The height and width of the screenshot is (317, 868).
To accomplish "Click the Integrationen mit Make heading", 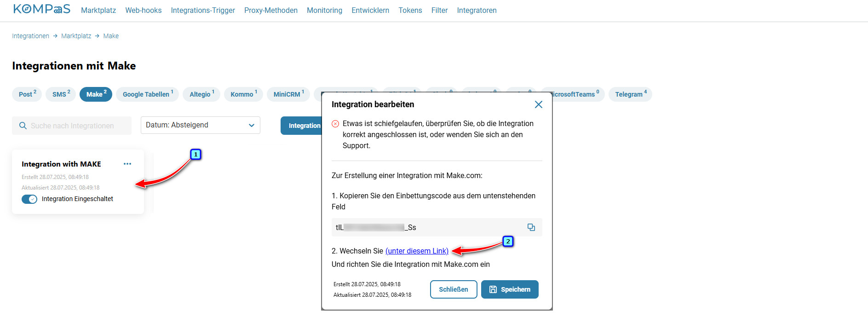I will pos(74,66).
